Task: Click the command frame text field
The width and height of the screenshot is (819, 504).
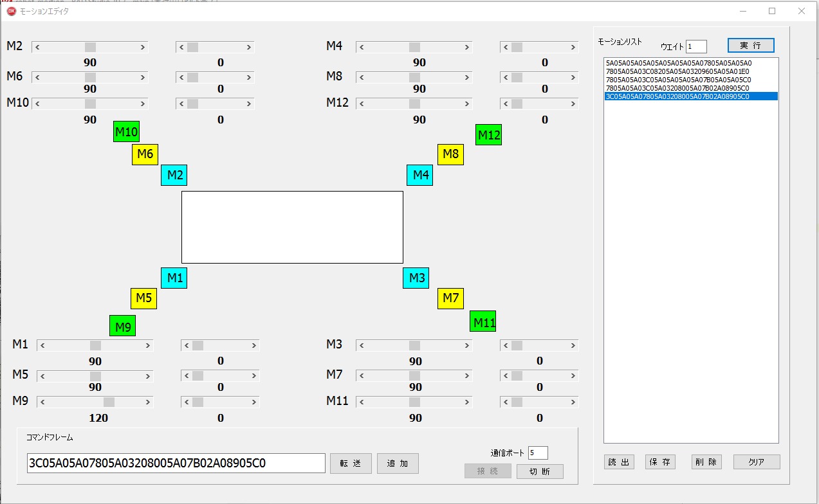Action: click(x=176, y=464)
